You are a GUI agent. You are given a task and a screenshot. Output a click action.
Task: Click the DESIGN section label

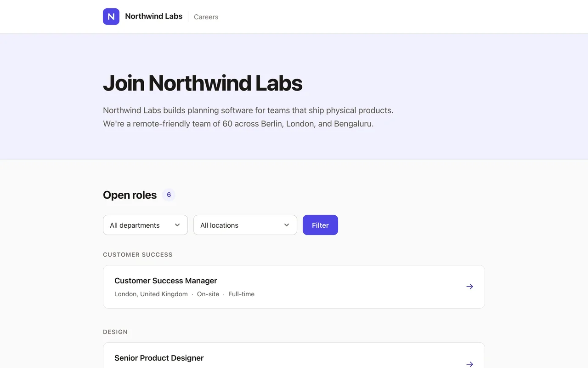point(115,332)
